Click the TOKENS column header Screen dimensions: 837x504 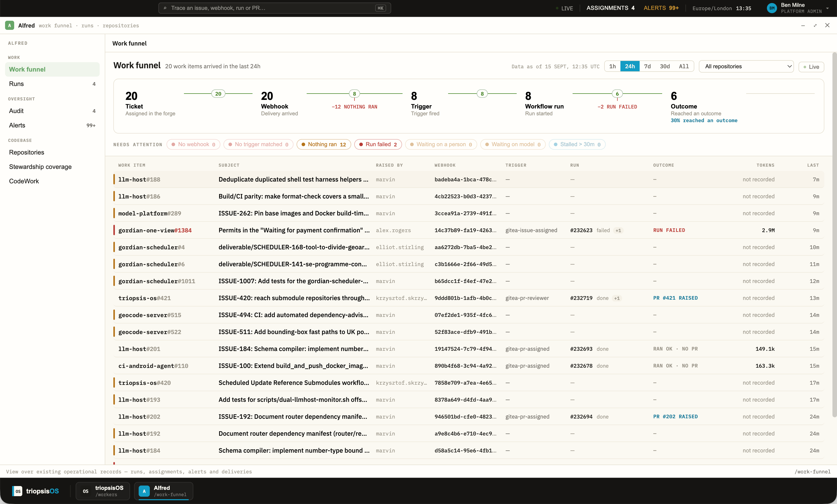pos(765,165)
